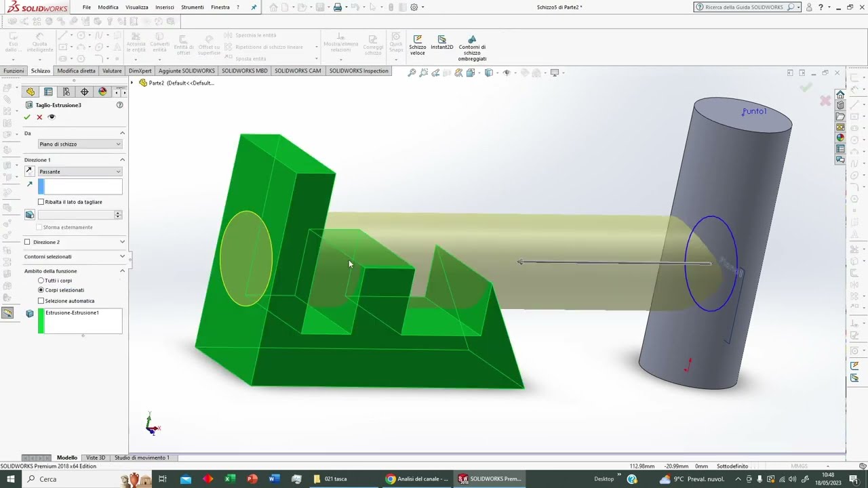Image resolution: width=868 pixels, height=488 pixels.
Task: Collapse the Da section
Action: [122, 133]
